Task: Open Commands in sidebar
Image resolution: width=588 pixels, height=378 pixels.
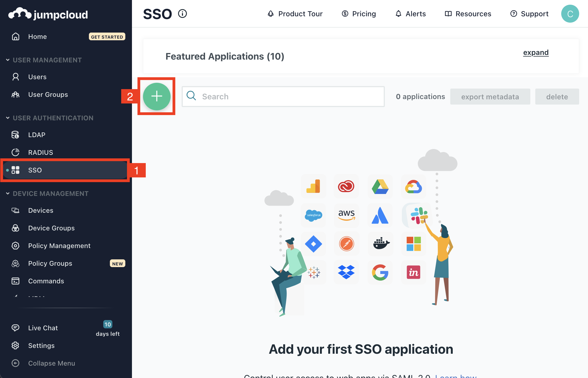Action: (46, 281)
